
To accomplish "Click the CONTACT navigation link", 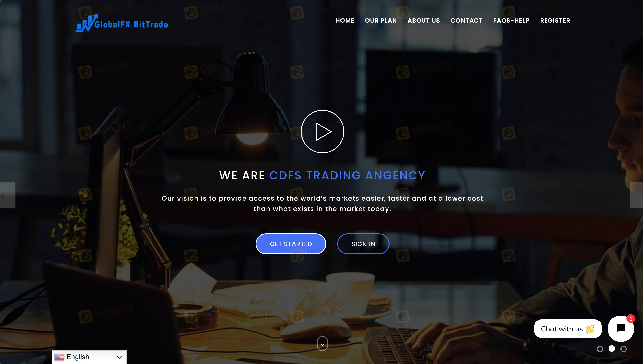I will pos(466,21).
